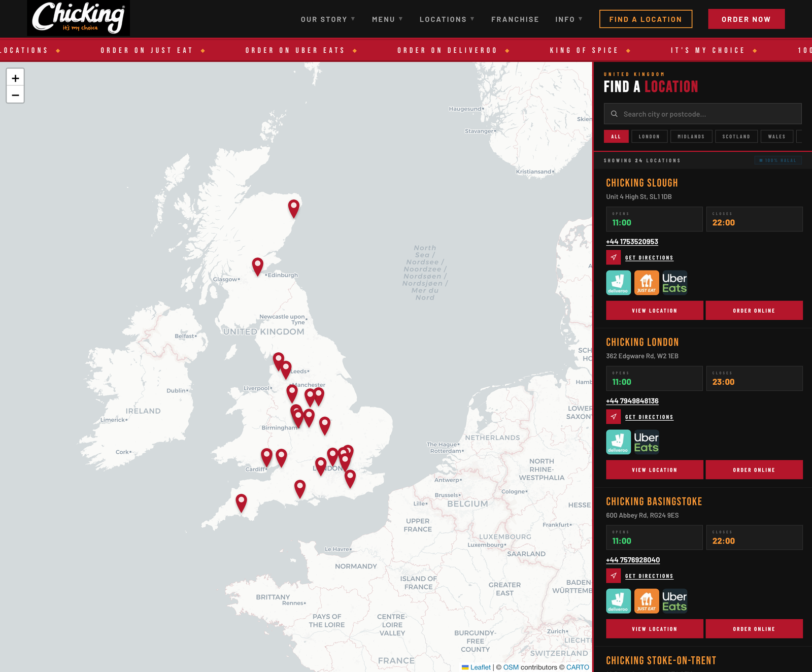The width and height of the screenshot is (812, 672).
Task: Click the Order Now button
Action: coord(746,19)
